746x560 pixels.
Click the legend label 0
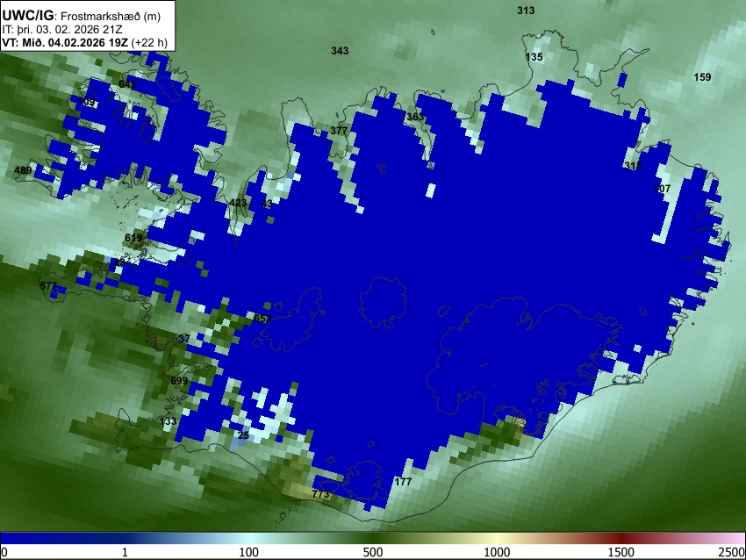click(x=4, y=552)
